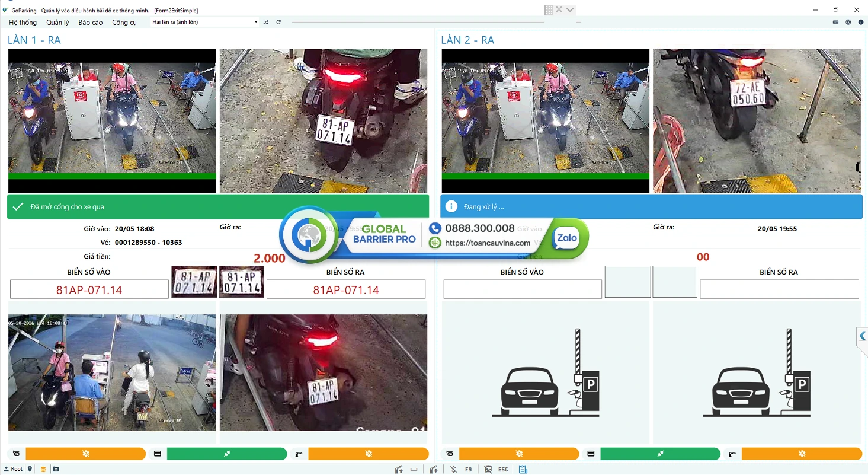Open the Báo cáo menu

(91, 22)
